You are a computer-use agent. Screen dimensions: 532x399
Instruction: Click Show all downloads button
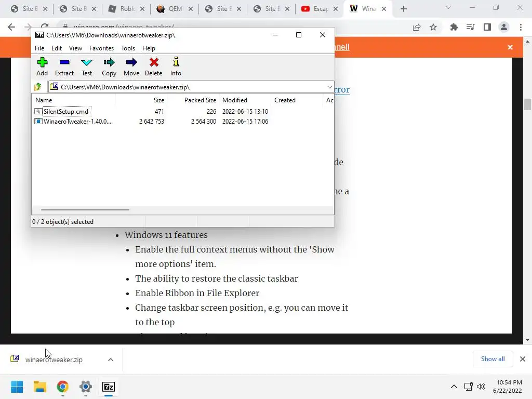[493, 359]
